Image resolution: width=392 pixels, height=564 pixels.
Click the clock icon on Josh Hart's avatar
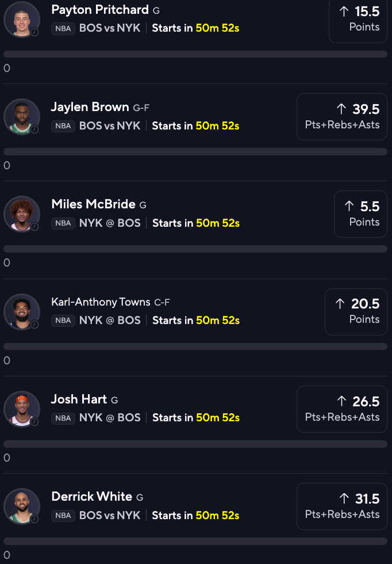coord(34,421)
